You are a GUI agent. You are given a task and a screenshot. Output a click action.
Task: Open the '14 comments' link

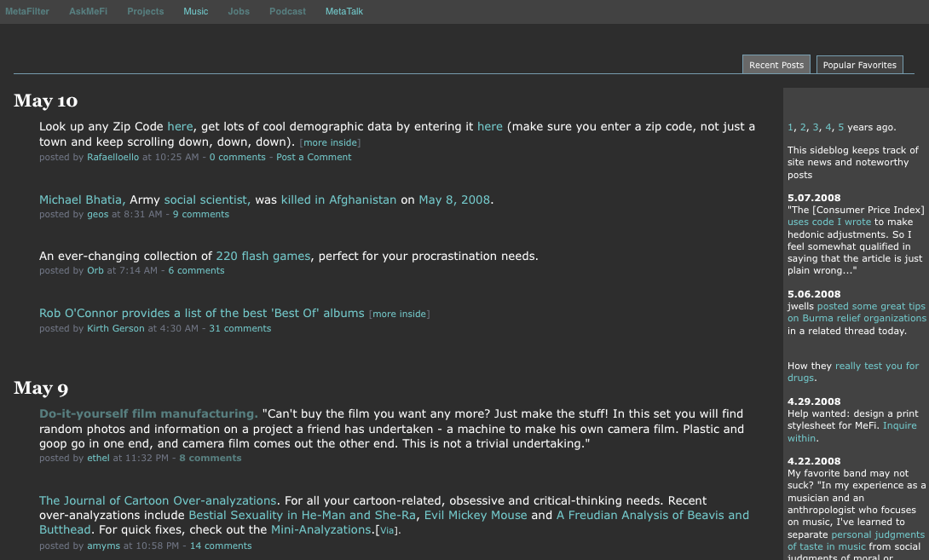pos(221,546)
